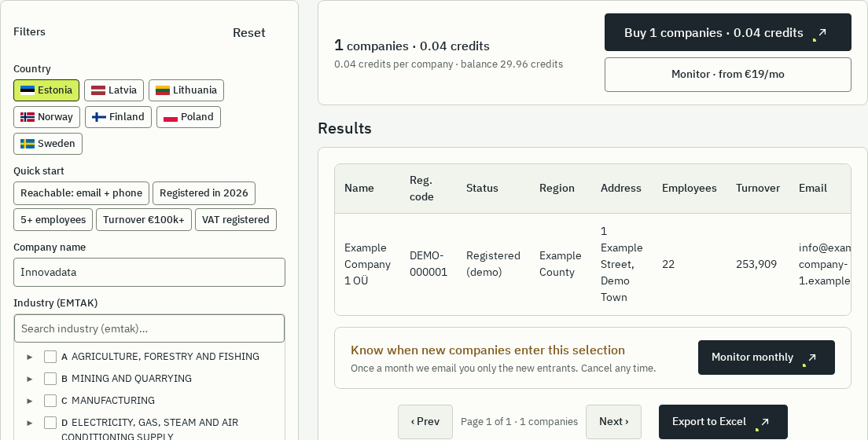The width and height of the screenshot is (868, 440).
Task: Start Monitor monthly subscription
Action: pos(766,357)
